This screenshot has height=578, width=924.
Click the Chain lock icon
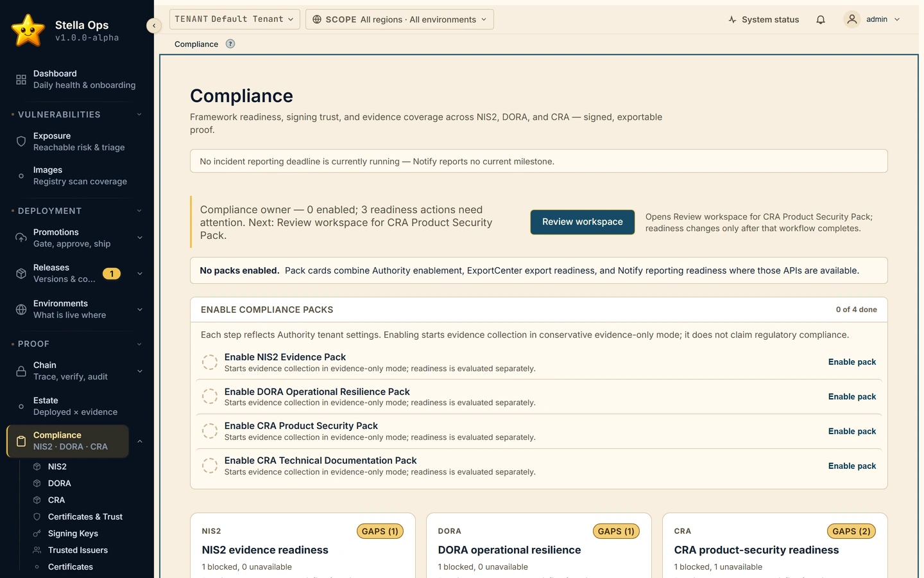(21, 371)
